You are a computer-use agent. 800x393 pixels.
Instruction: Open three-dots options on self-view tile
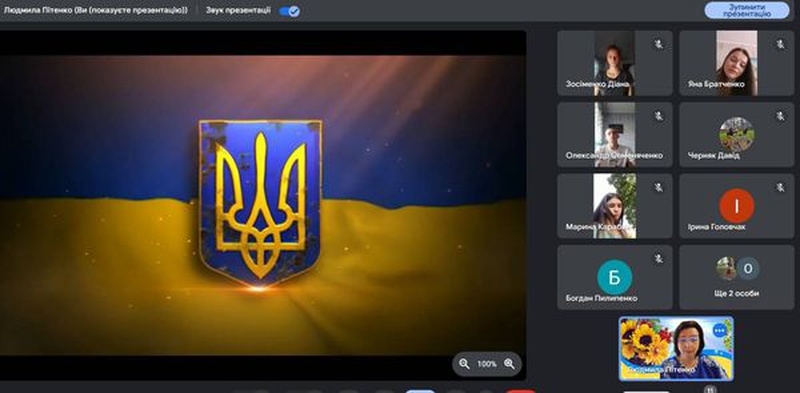[720, 331]
